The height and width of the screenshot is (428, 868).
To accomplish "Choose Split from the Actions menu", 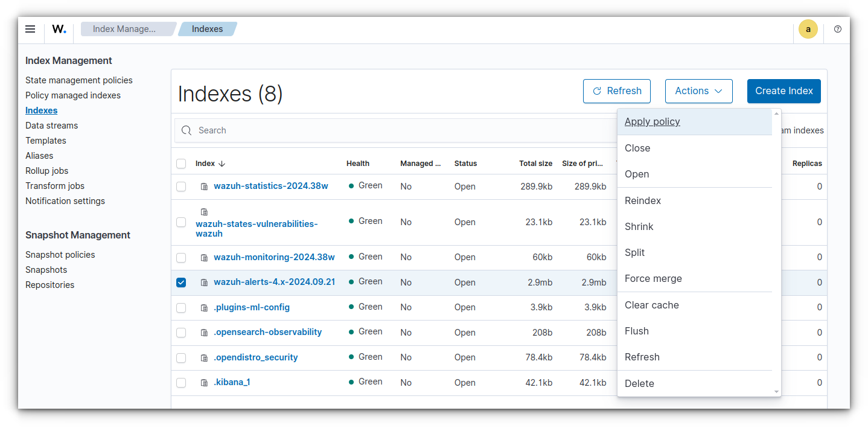I will 694,252.
